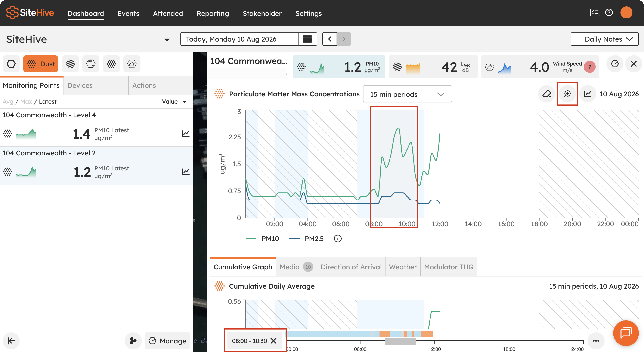Click the PM legend info icon

338,239
